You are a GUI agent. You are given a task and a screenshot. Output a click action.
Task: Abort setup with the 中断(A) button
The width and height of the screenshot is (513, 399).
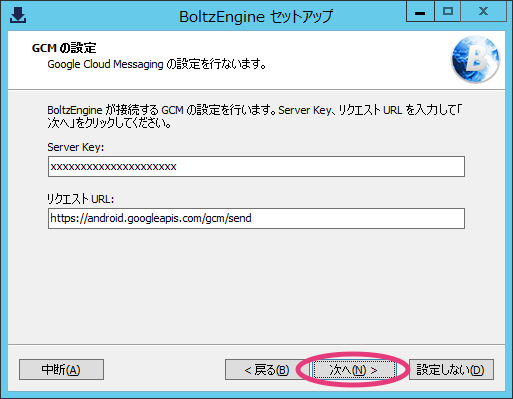(x=61, y=369)
